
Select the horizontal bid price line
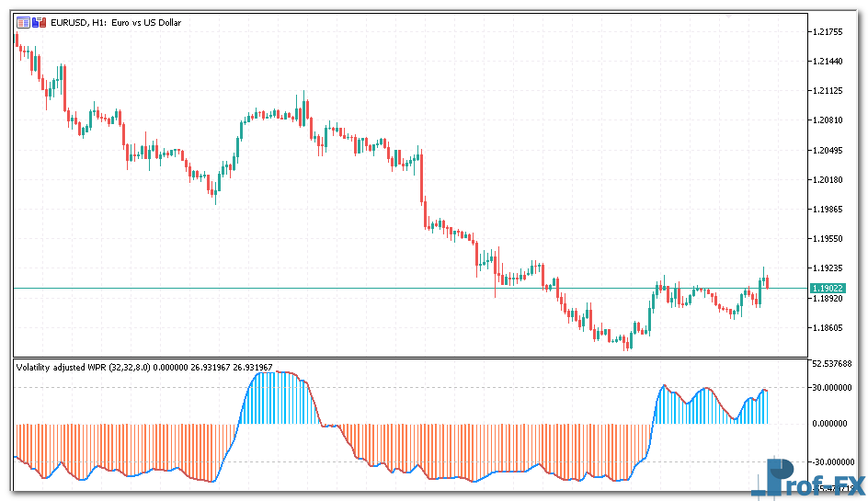point(368,289)
